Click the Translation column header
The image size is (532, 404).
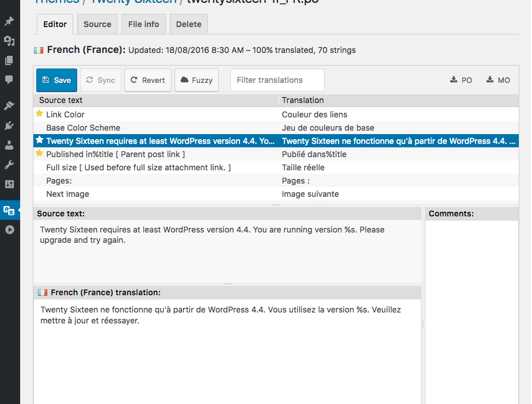pyautogui.click(x=398, y=100)
